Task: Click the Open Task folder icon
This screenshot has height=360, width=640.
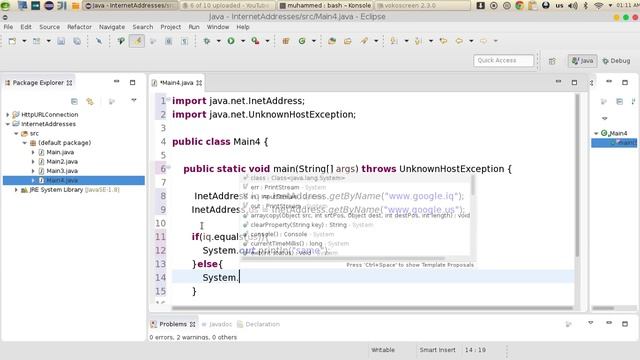Action: (x=348, y=41)
